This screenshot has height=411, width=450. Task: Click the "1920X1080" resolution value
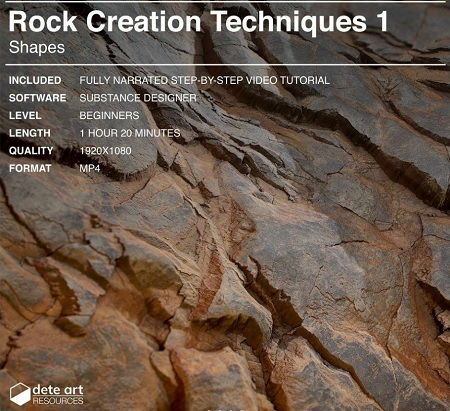coord(105,151)
